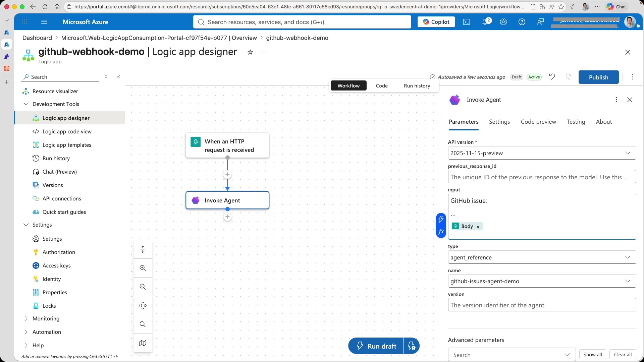Open Logic app code view

[67, 131]
